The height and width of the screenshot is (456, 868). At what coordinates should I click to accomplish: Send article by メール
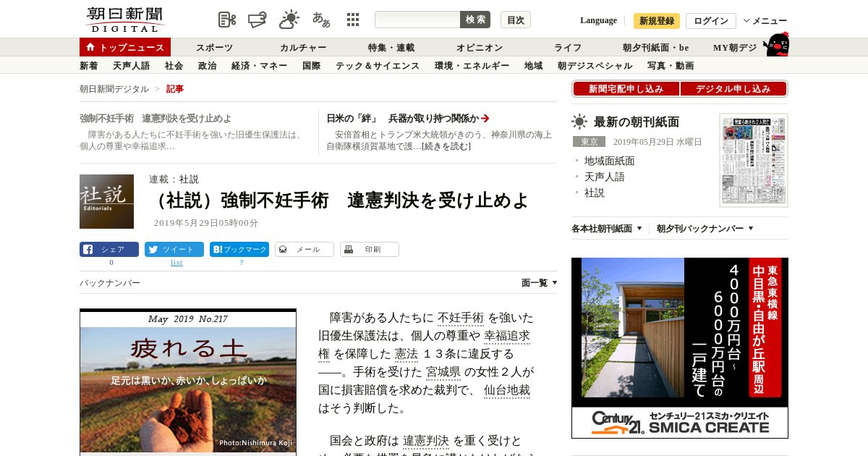coord(305,250)
